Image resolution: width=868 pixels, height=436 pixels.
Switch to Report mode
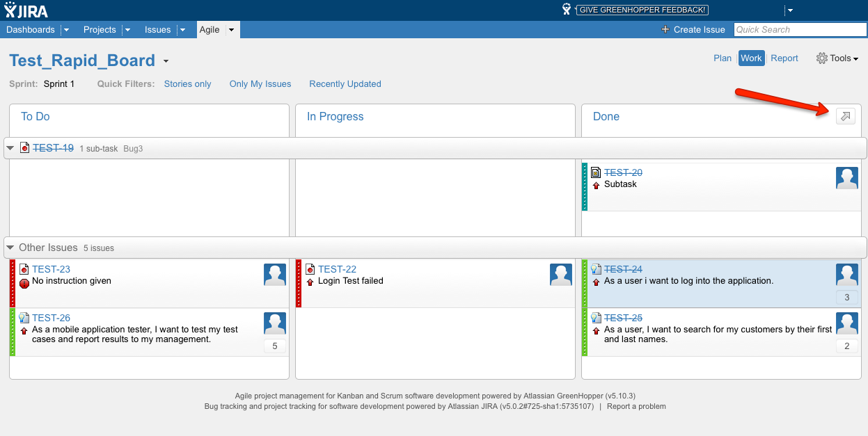pyautogui.click(x=784, y=58)
